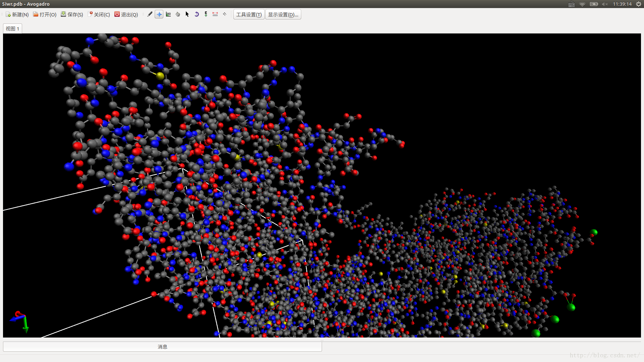
Task: Select the Align tool
Action: coord(225,14)
